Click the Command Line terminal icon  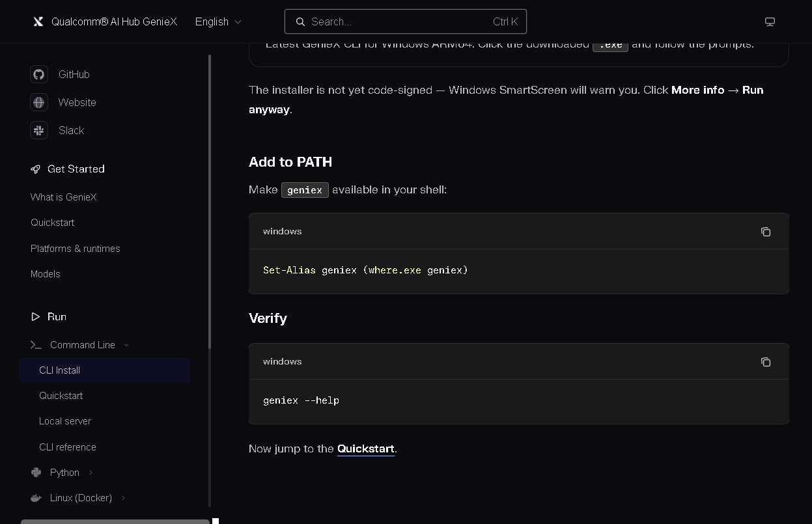[36, 345]
